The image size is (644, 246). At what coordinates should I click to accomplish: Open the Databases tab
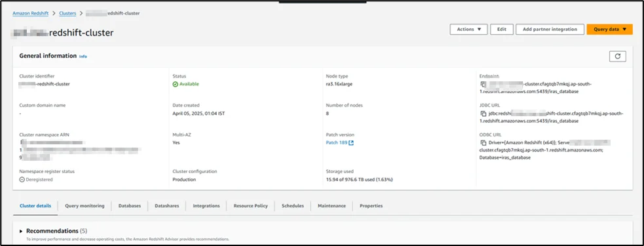[x=130, y=206]
